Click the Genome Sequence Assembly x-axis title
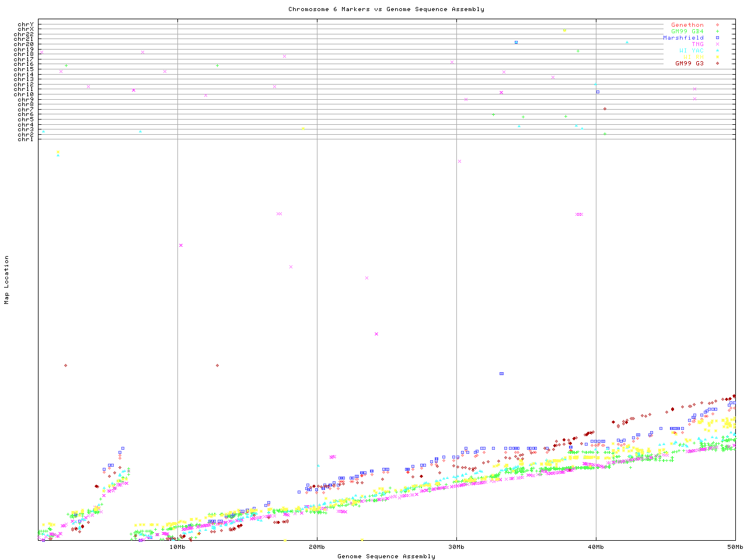The width and height of the screenshot is (747, 560). tap(386, 556)
